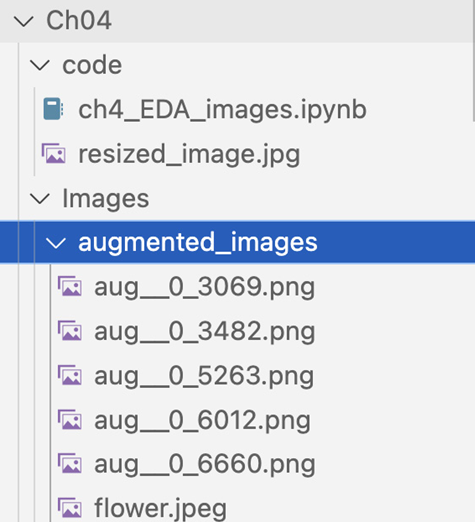Collapse the Images folder chevron

[40, 199]
